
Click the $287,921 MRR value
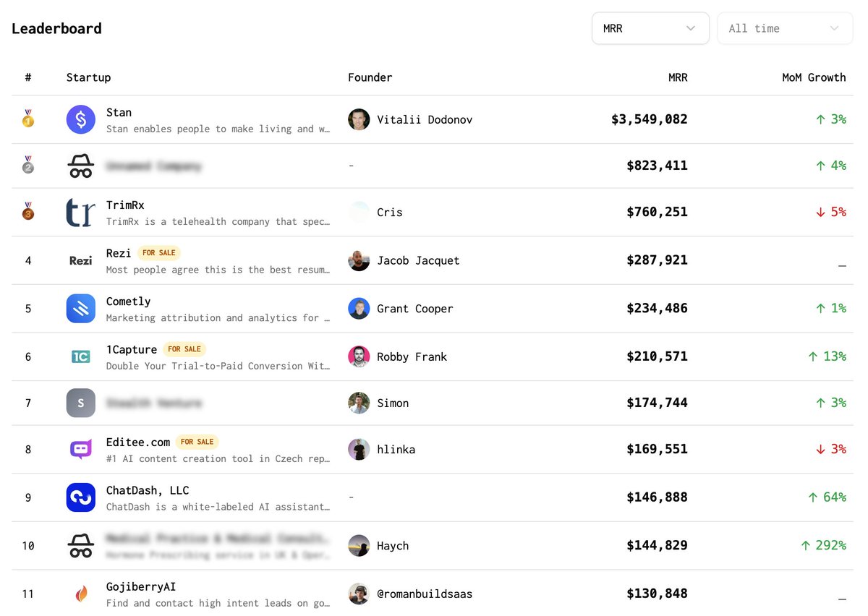coord(657,260)
